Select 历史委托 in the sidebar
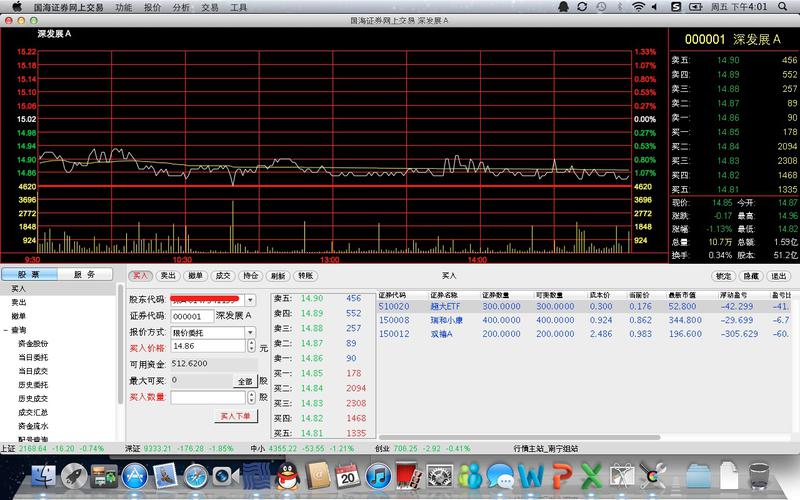 pyautogui.click(x=33, y=384)
